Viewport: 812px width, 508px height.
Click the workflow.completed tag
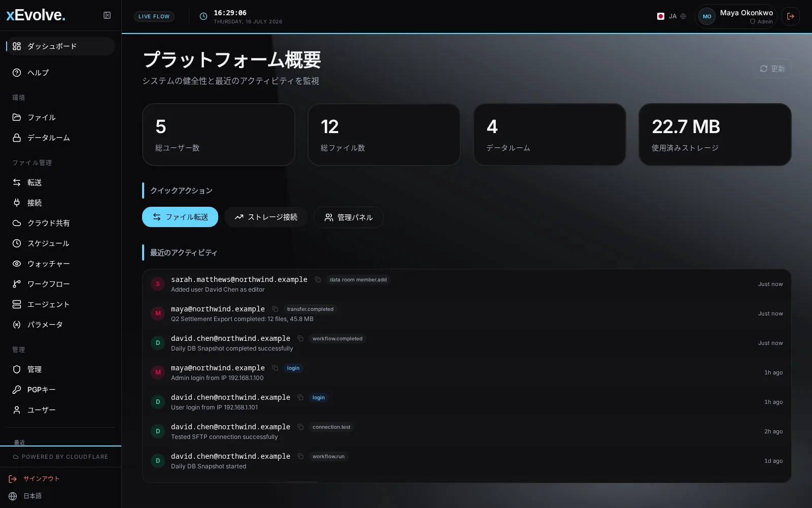pyautogui.click(x=337, y=338)
